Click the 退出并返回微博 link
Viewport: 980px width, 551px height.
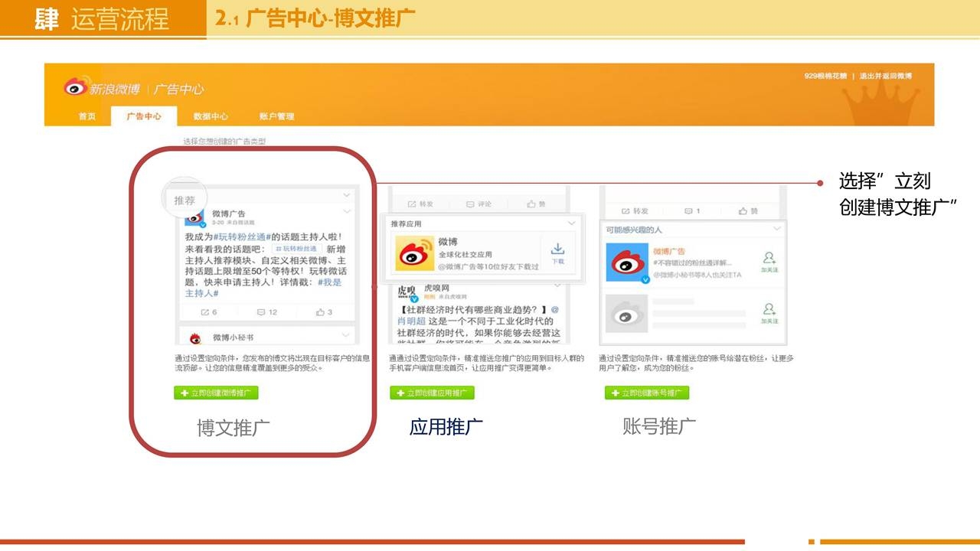tap(885, 76)
